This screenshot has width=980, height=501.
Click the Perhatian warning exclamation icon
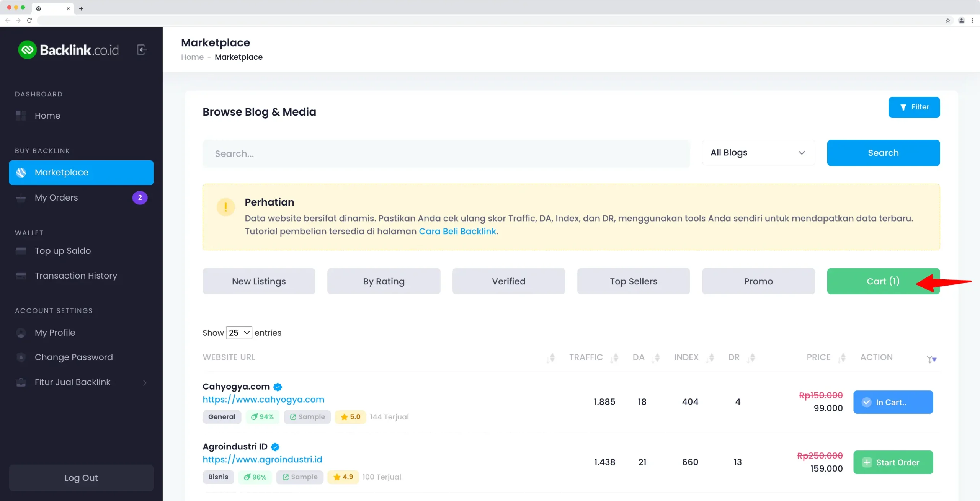(225, 207)
